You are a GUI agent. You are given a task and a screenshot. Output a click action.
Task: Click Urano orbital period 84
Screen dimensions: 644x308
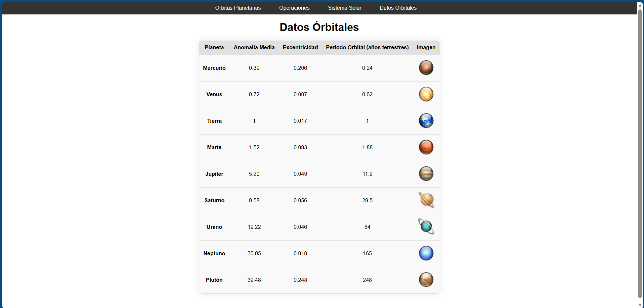click(x=367, y=227)
